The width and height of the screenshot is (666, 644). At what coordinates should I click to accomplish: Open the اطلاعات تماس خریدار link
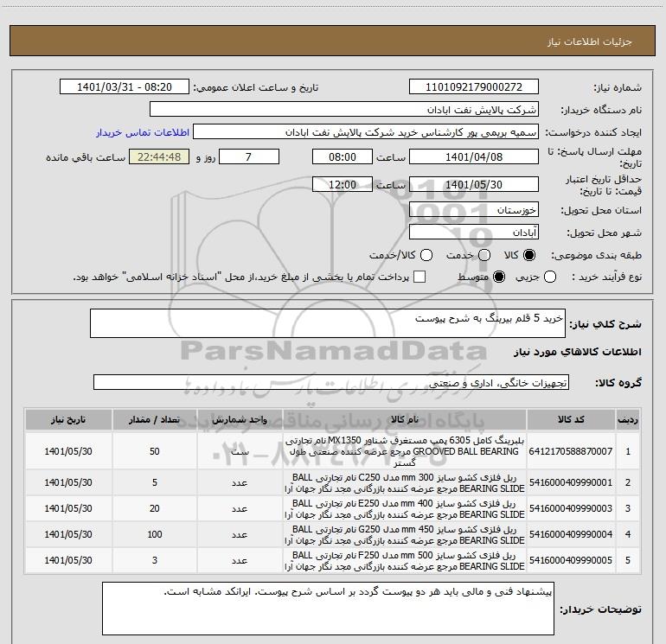[143, 132]
